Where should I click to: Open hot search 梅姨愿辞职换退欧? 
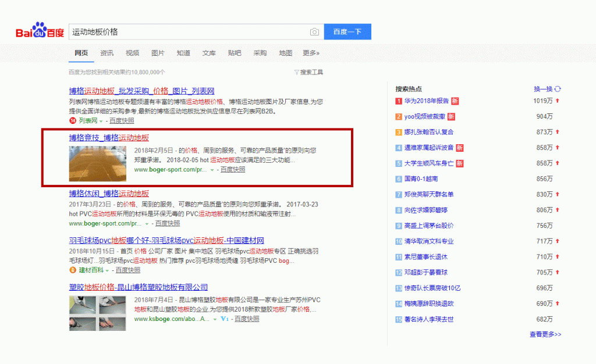point(429,304)
